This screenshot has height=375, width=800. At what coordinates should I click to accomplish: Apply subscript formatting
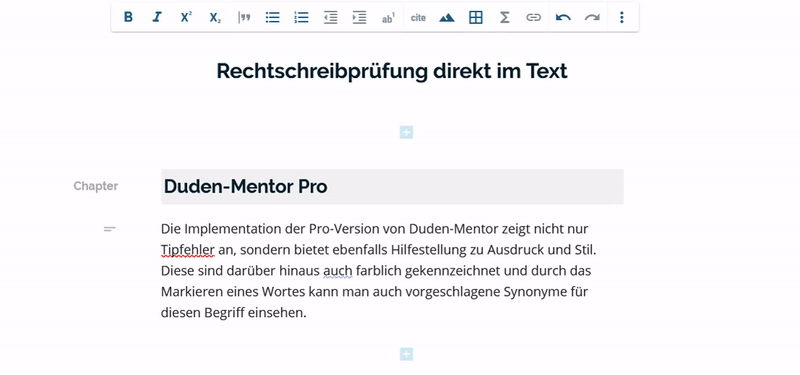point(215,17)
